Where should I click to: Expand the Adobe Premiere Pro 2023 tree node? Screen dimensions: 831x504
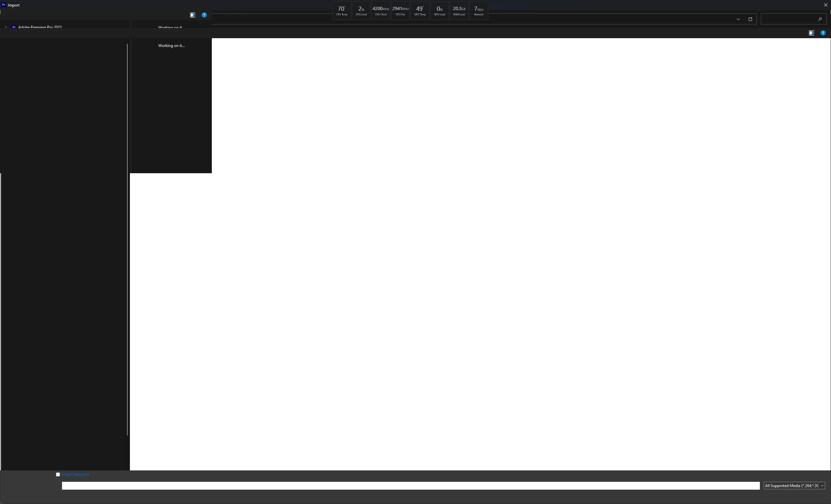pos(6,27)
